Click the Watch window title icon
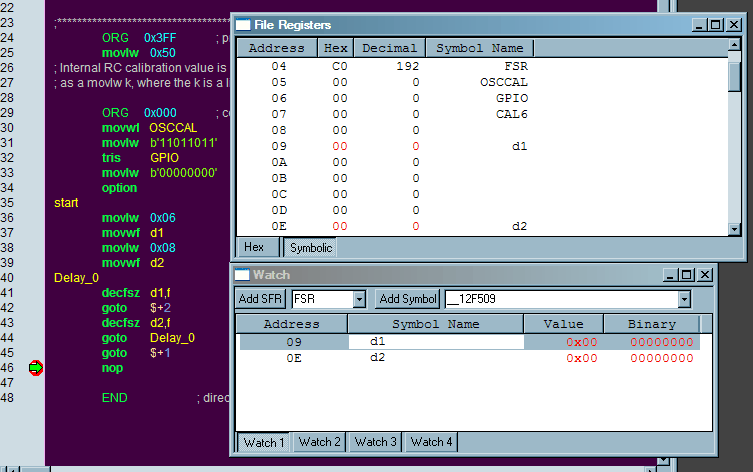 tap(242, 275)
